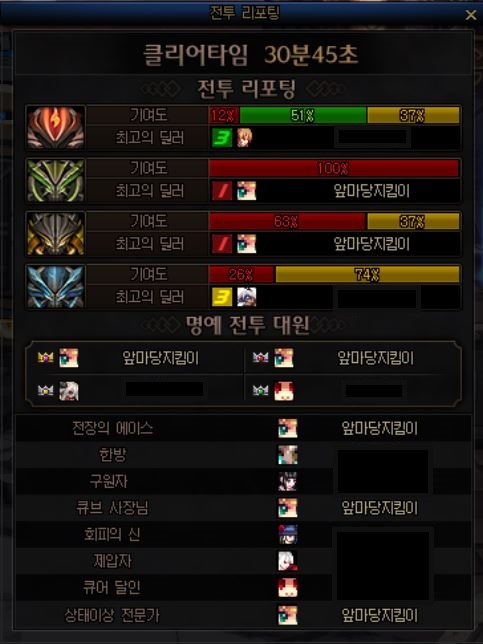Click the green number 3 party badge

[x=222, y=138]
